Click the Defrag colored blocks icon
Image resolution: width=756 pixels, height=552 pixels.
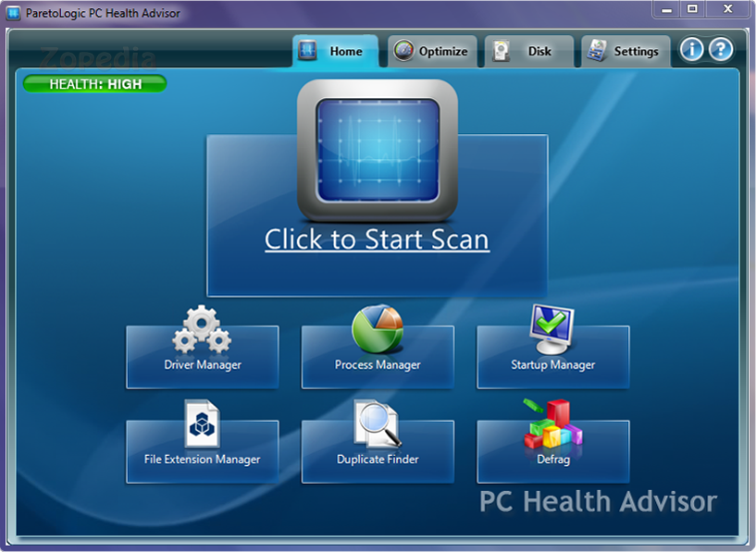coord(553,423)
